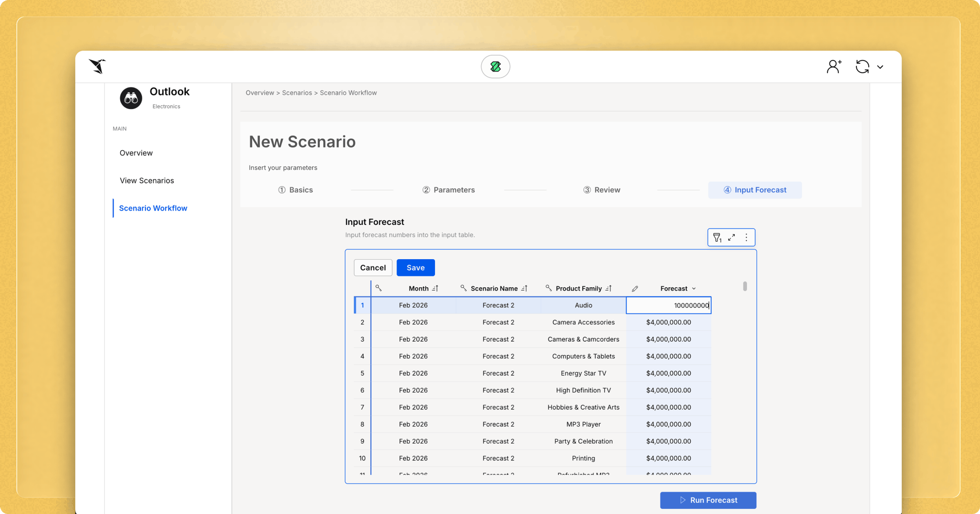Click the Printing product family cell
The height and width of the screenshot is (514, 980).
pyautogui.click(x=583, y=458)
